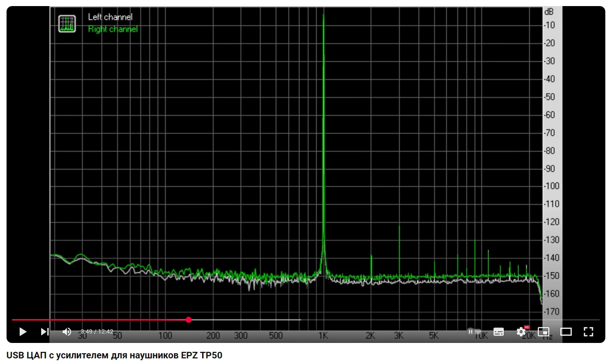610x364 pixels.
Task: Toggle the autoplay switch
Action: click(474, 332)
